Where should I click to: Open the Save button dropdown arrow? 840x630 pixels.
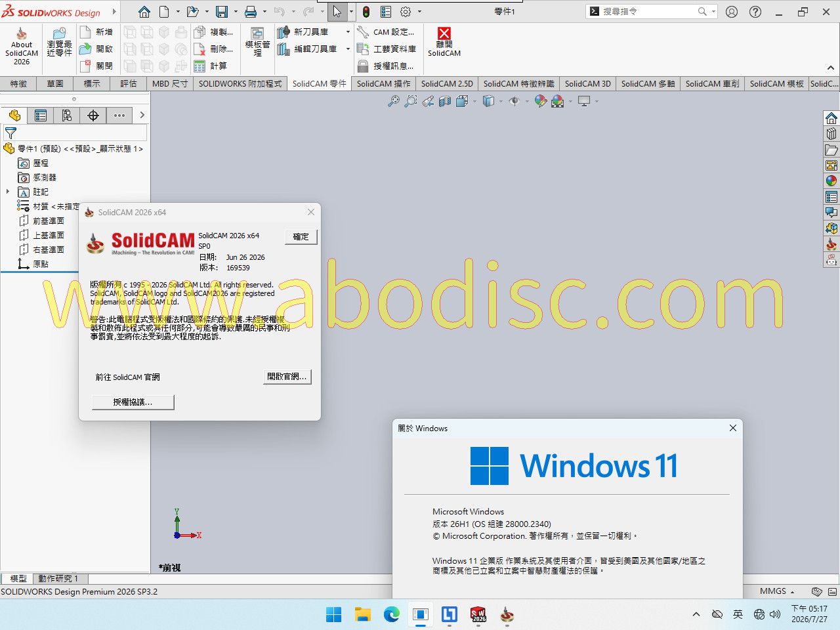coord(235,12)
